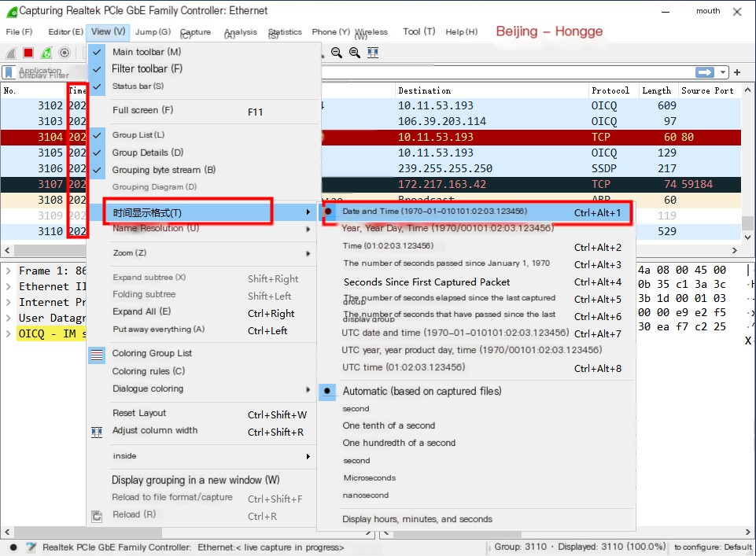Image resolution: width=756 pixels, height=556 pixels.
Task: Apply the display filter arrow button
Action: [705, 72]
